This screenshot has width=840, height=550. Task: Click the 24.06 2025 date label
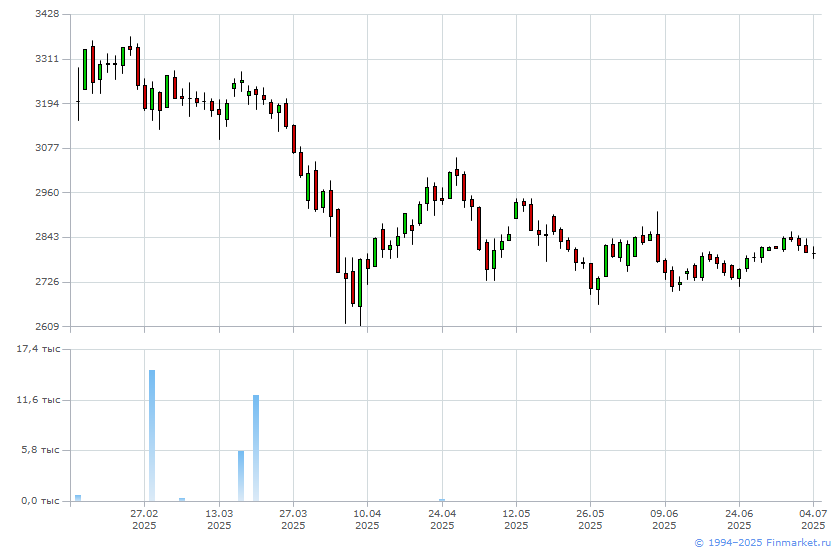[x=739, y=519]
